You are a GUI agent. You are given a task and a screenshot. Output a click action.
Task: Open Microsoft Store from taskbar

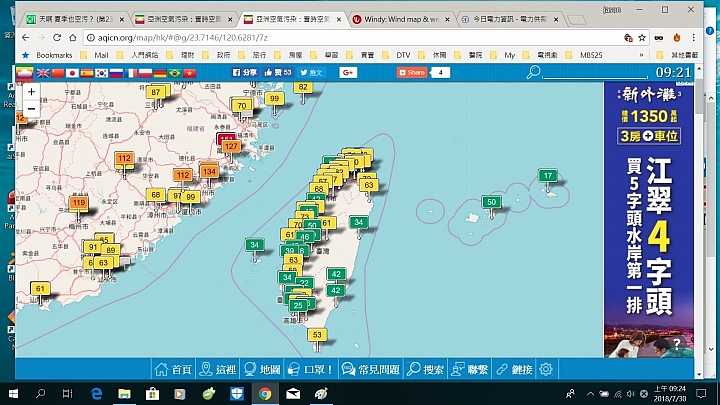[152, 394]
